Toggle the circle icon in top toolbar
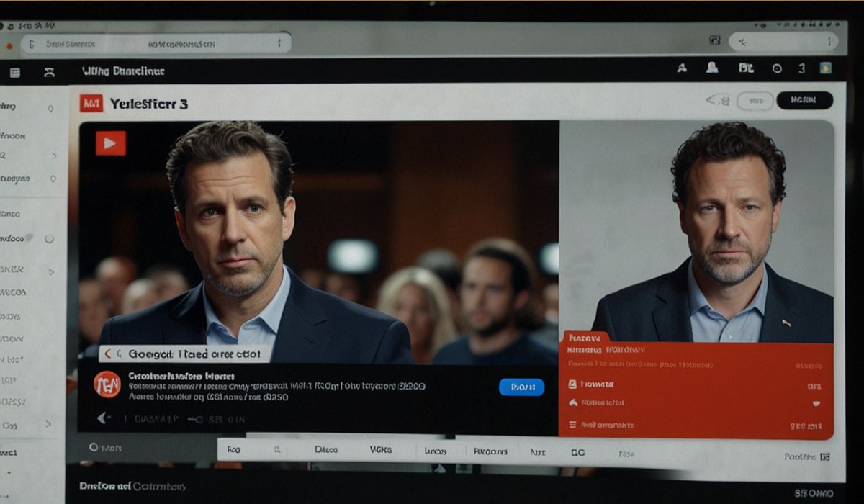 [x=777, y=68]
